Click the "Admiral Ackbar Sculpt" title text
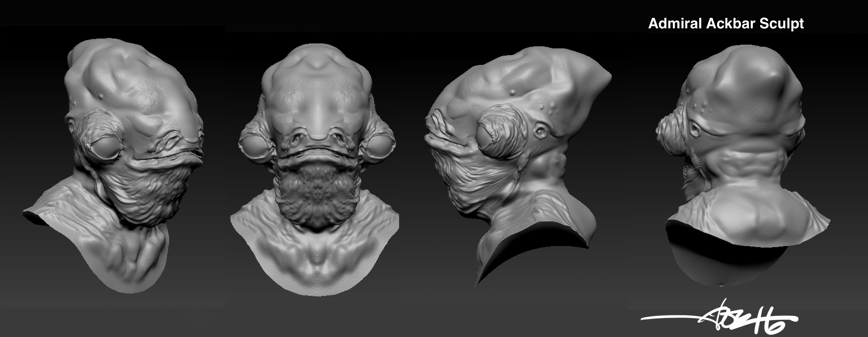The image size is (868, 337). (726, 23)
